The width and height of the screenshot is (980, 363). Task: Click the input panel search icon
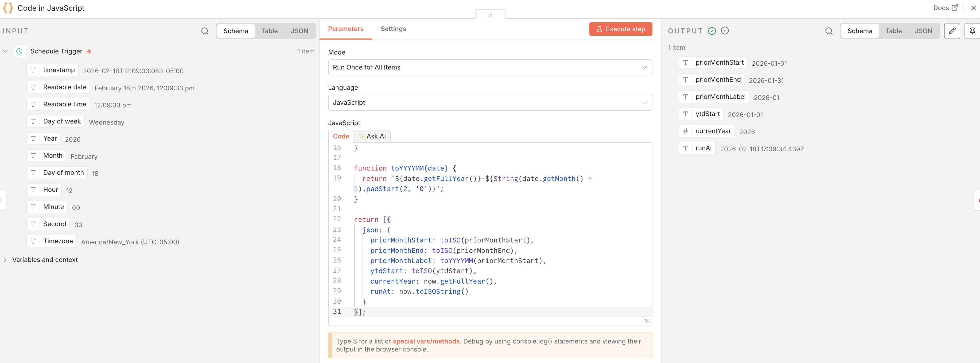(205, 31)
